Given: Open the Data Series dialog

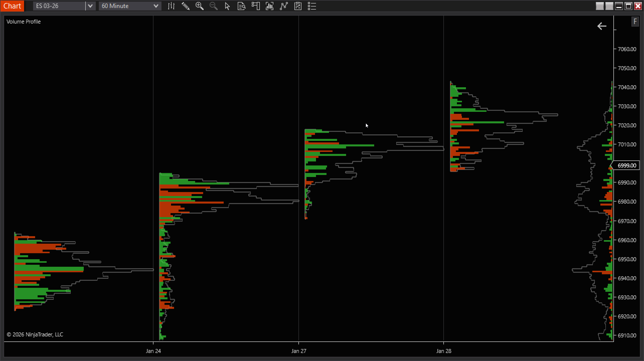Looking at the screenshot, I should pos(270,6).
